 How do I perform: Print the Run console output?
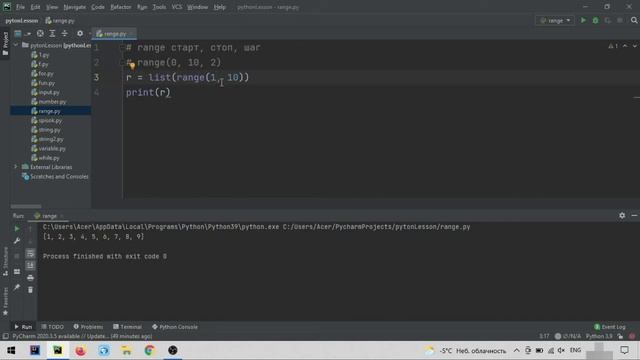tap(30, 278)
